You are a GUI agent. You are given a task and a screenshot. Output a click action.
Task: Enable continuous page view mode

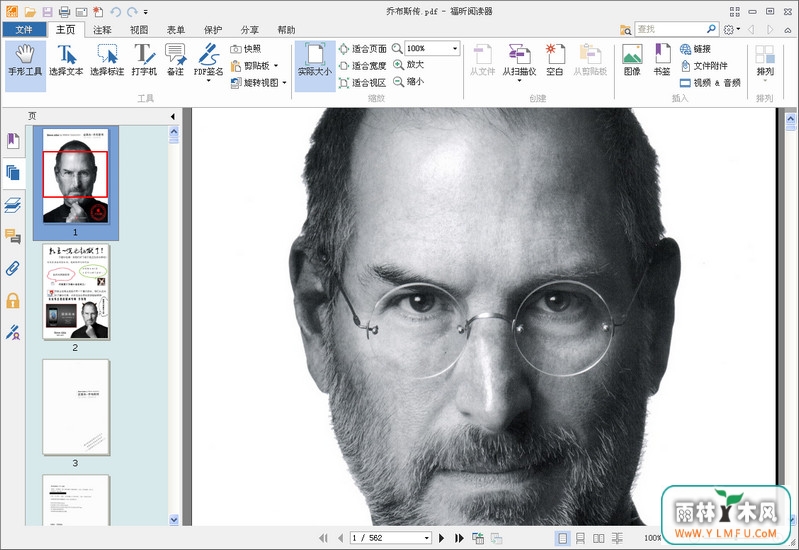tap(580, 538)
